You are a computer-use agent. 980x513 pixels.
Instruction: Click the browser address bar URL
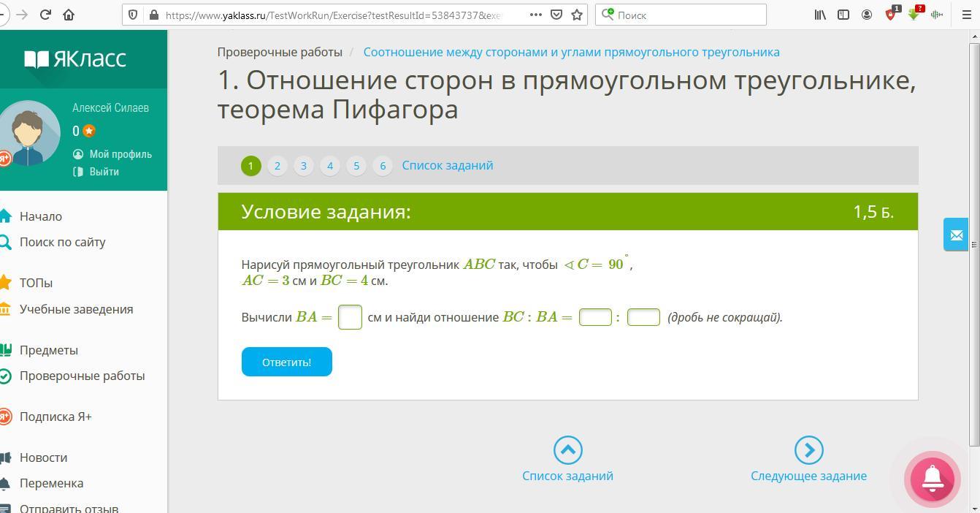[333, 15]
